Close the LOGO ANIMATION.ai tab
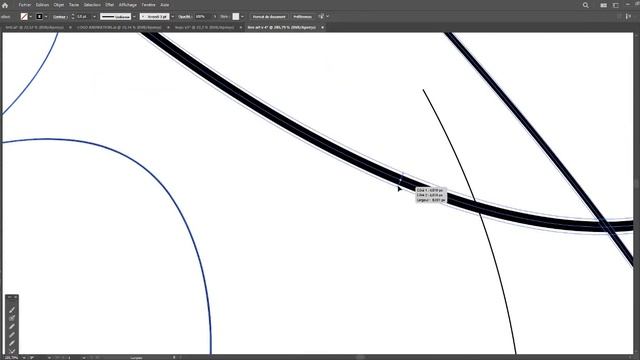 pyautogui.click(x=168, y=27)
